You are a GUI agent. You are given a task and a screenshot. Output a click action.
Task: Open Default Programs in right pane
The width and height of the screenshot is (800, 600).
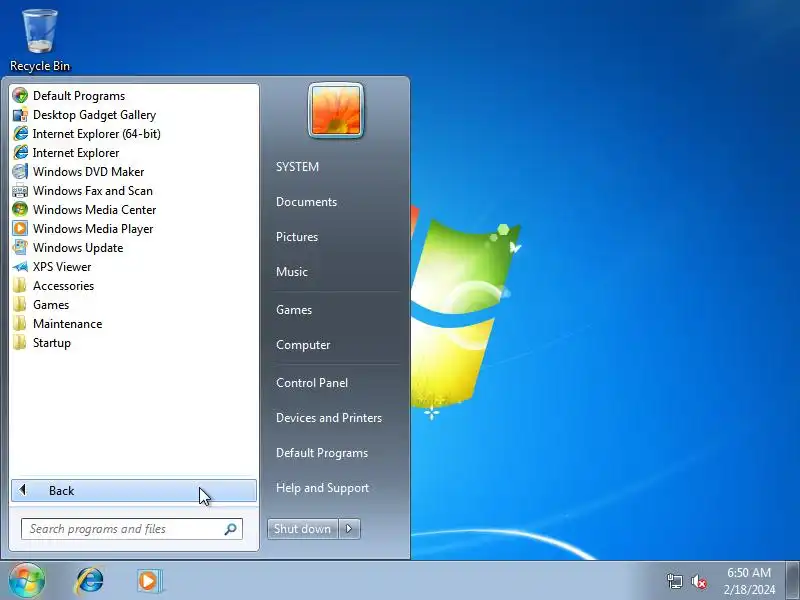[322, 453]
